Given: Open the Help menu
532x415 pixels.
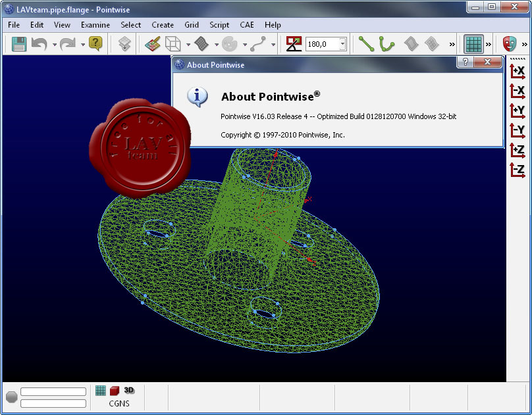Looking at the screenshot, I should tap(273, 25).
